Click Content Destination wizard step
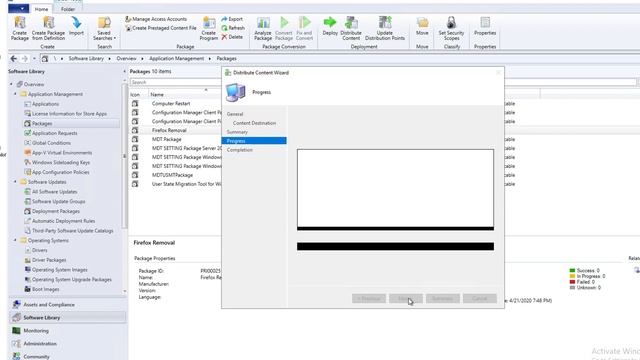Viewport: 640px width, 360px height. (254, 123)
